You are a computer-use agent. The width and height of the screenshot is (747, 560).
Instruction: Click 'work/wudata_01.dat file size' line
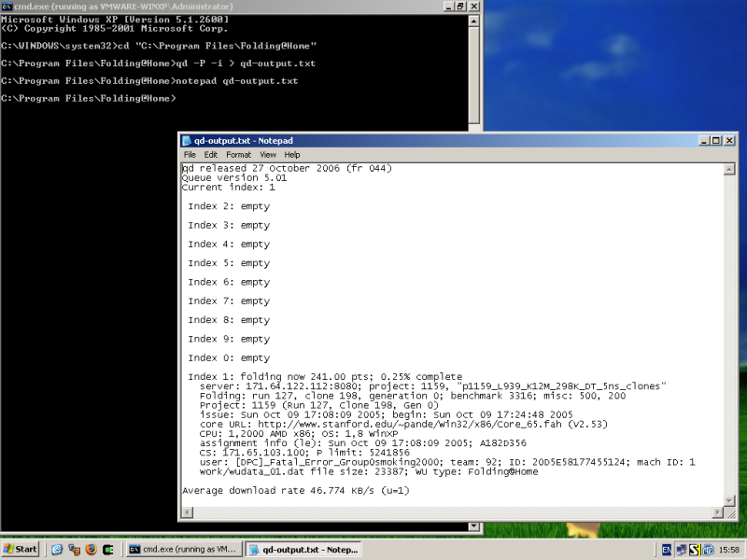click(x=369, y=471)
